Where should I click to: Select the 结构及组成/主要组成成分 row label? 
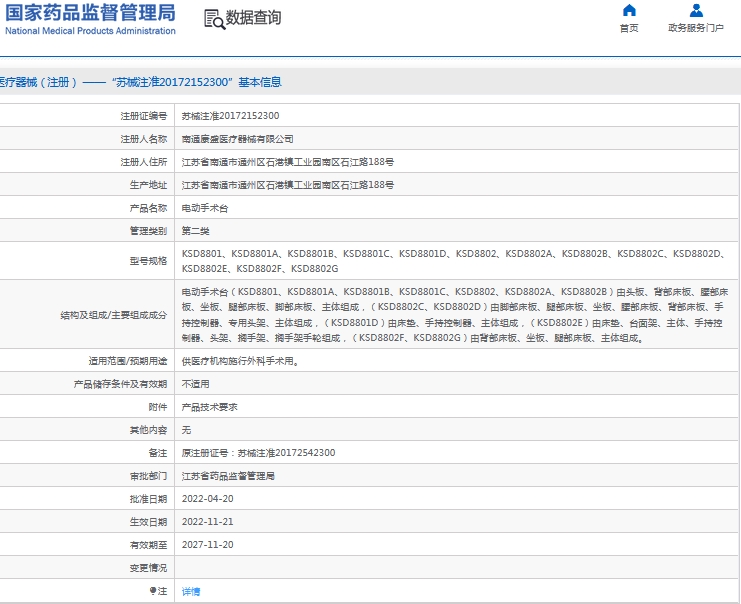(x=113, y=315)
